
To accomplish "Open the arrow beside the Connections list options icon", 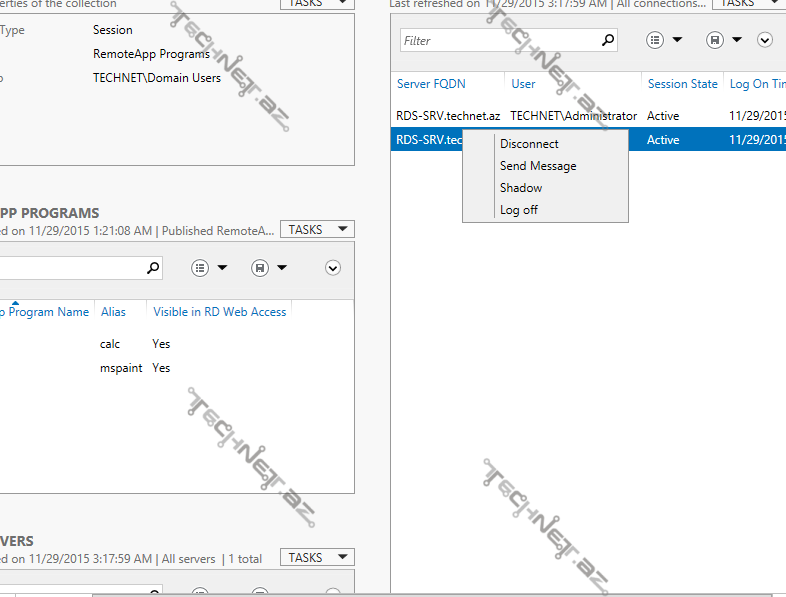I will [677, 40].
